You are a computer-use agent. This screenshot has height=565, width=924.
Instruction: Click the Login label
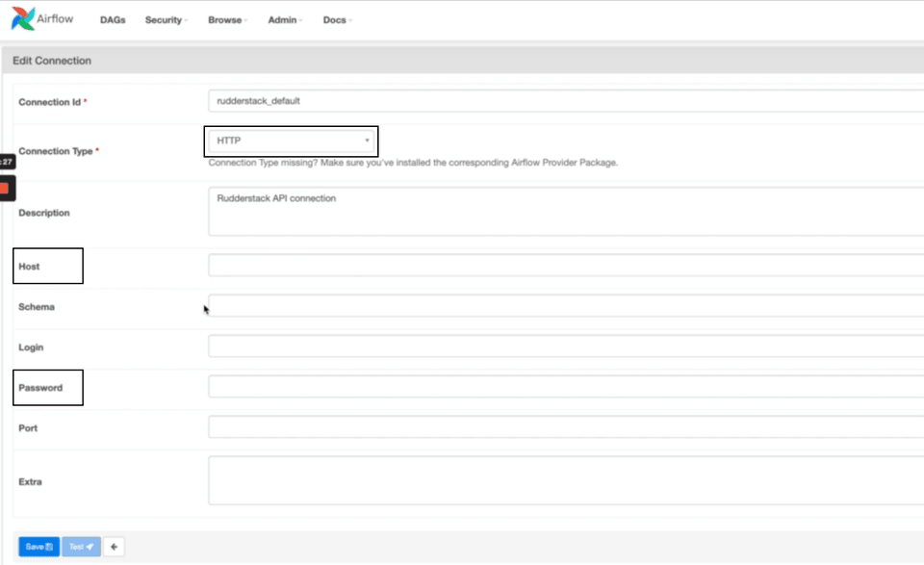click(31, 347)
